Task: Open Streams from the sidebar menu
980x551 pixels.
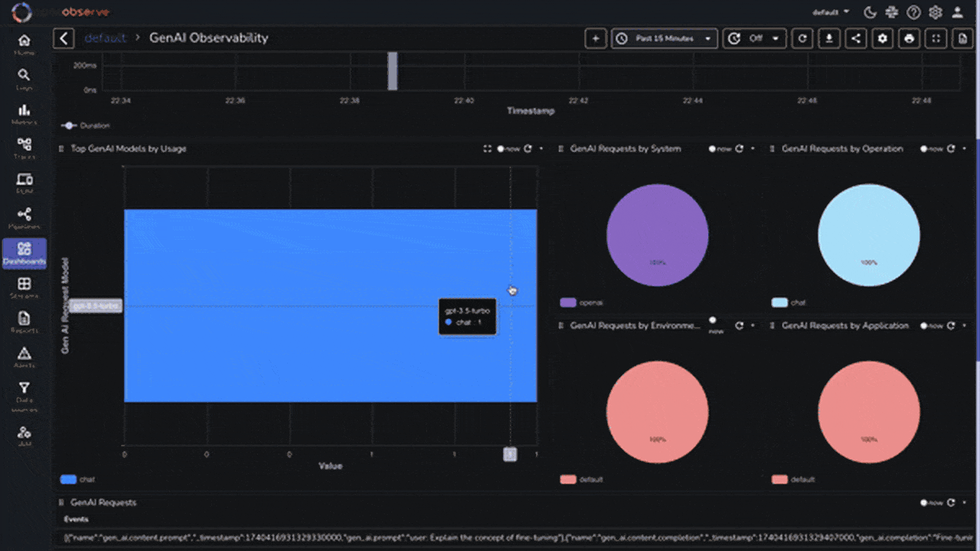Action: (x=24, y=287)
